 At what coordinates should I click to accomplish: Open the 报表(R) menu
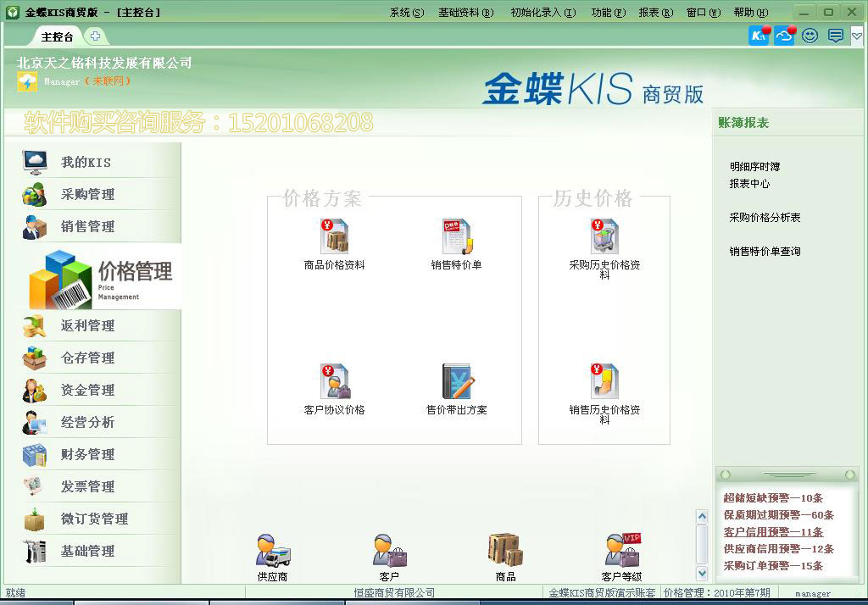(x=656, y=12)
